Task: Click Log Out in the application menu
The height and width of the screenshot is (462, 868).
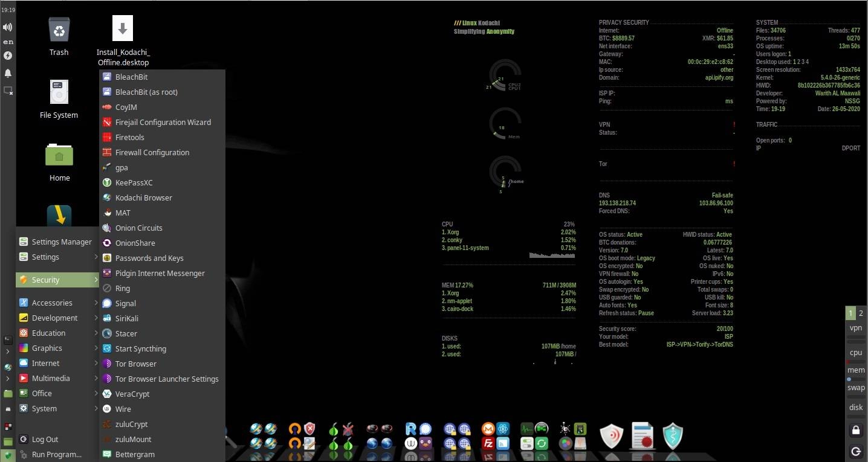Action: [x=57, y=440]
